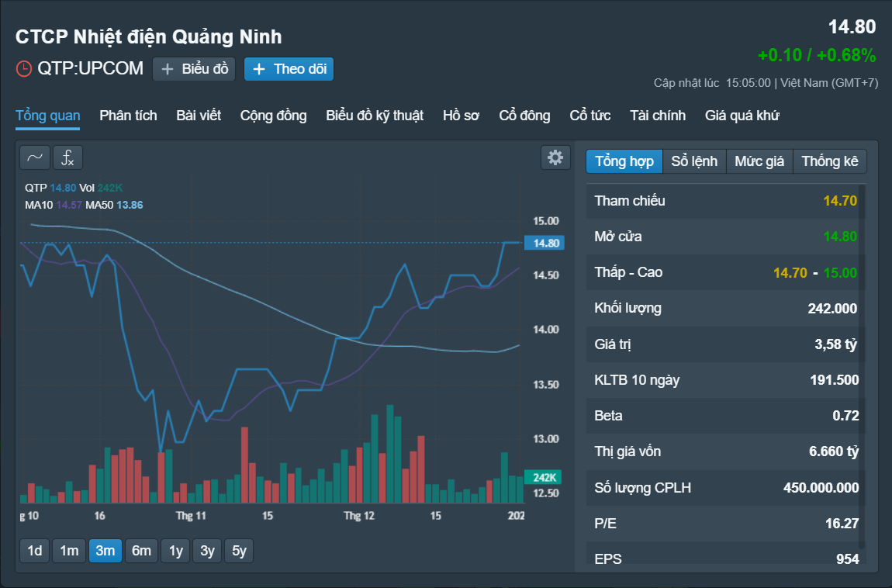Select Tổng hợp panel tab

coord(624,161)
